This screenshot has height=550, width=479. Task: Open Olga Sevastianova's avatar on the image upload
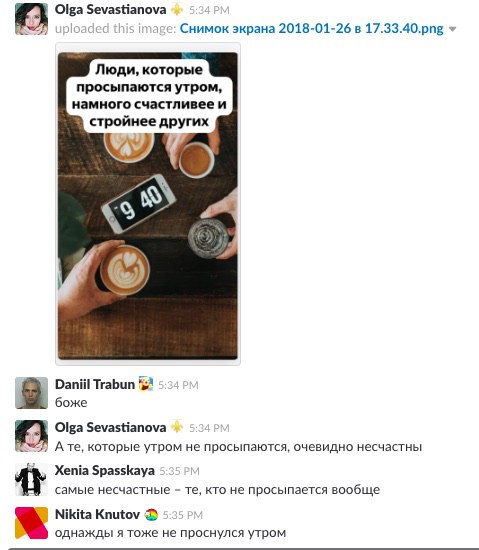(x=31, y=19)
